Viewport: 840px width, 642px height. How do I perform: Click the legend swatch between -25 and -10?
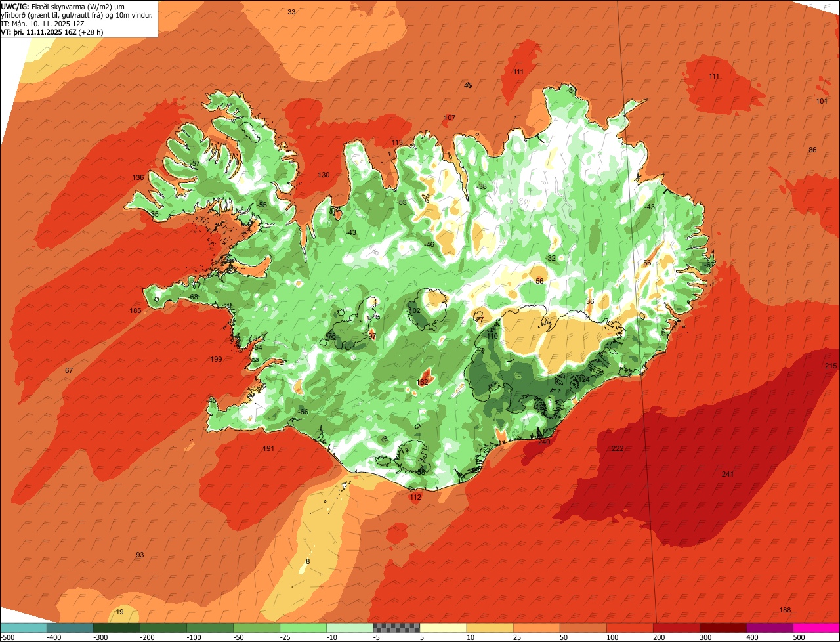click(303, 628)
